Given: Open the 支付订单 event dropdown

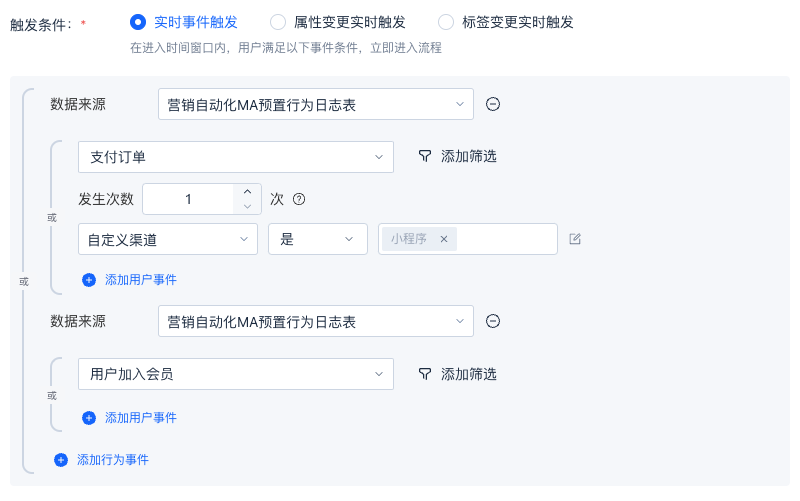Looking at the screenshot, I should 236,157.
